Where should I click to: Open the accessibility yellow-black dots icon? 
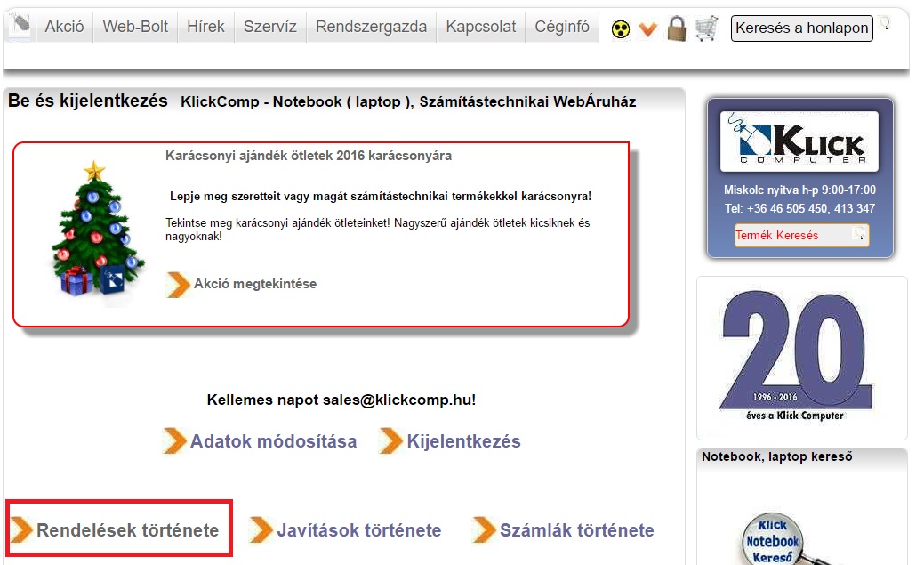[621, 28]
